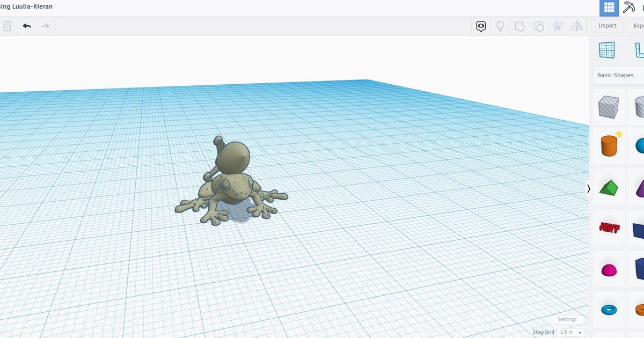Select the Group tool icon

(519, 26)
